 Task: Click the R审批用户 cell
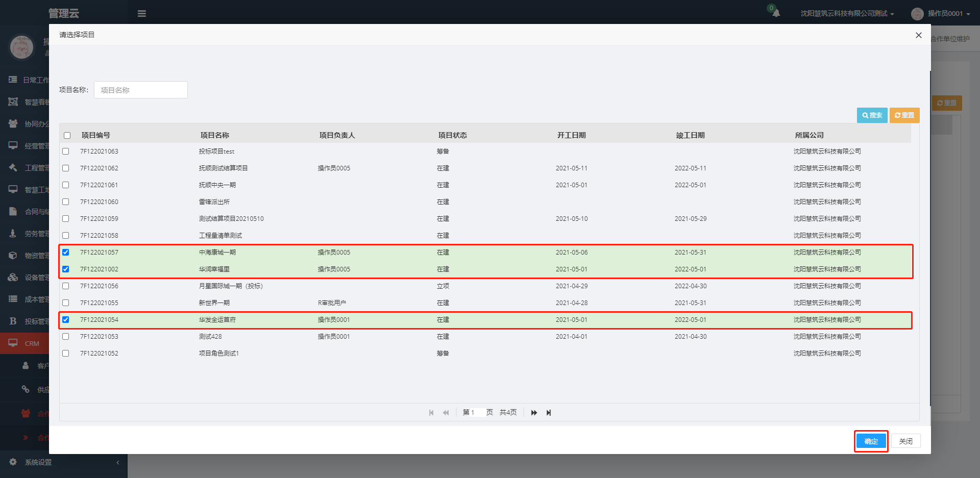click(332, 303)
